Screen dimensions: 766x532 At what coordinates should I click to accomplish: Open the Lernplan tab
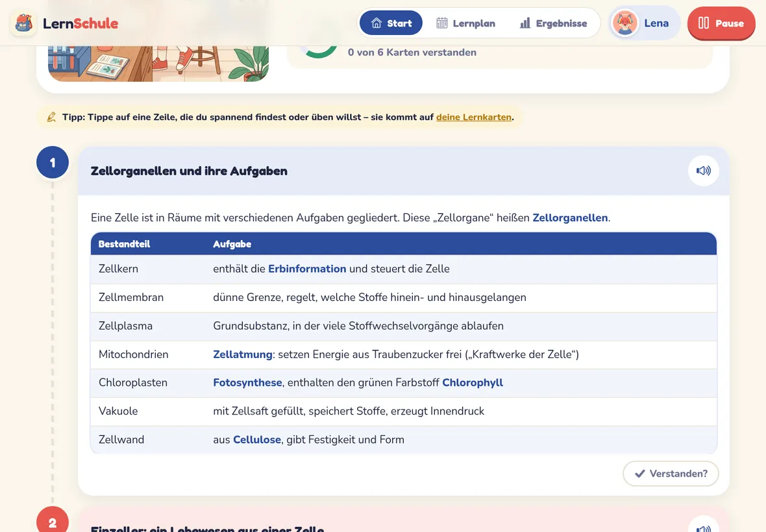[x=465, y=23]
